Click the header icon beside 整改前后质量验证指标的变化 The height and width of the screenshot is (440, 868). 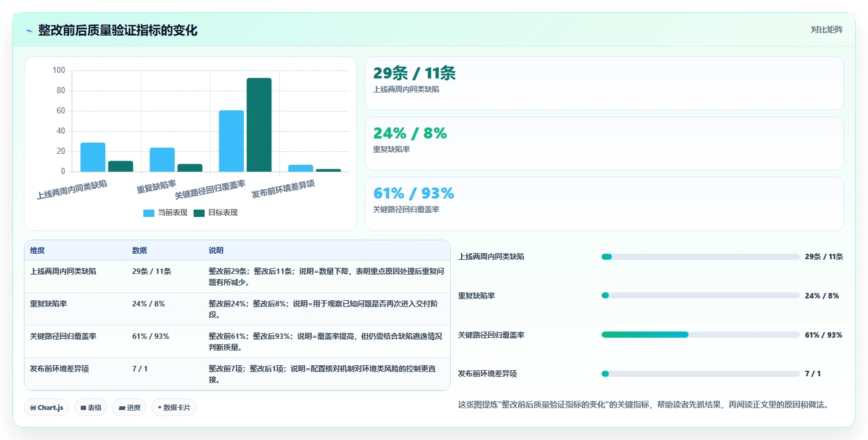pos(29,31)
